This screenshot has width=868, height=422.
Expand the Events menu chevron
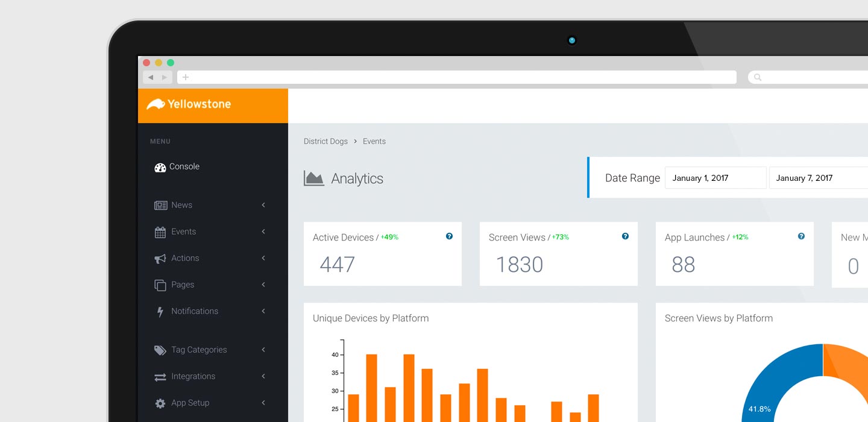click(263, 231)
